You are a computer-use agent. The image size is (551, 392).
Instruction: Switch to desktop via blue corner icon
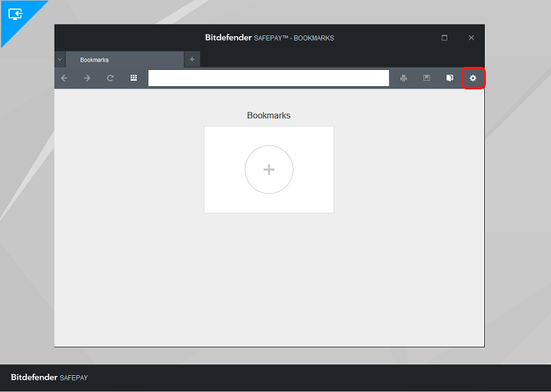coord(15,14)
